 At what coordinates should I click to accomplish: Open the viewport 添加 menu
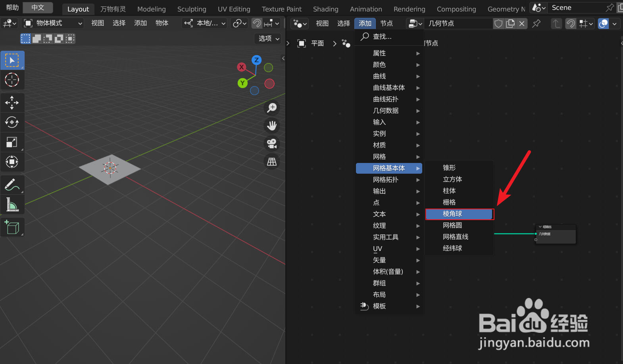140,23
